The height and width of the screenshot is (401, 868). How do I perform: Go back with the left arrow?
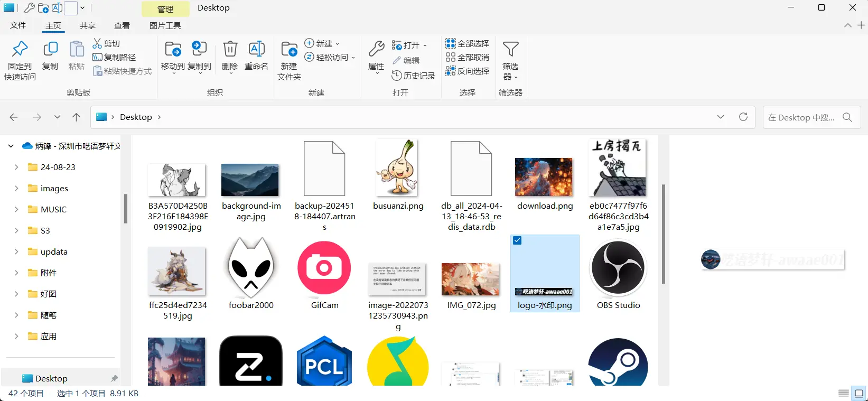click(x=14, y=117)
